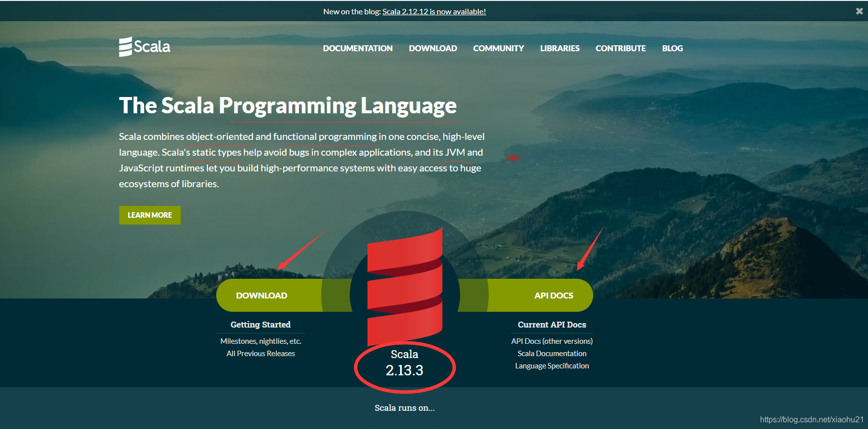Click the LEARN MORE button
868x429 pixels.
150,215
